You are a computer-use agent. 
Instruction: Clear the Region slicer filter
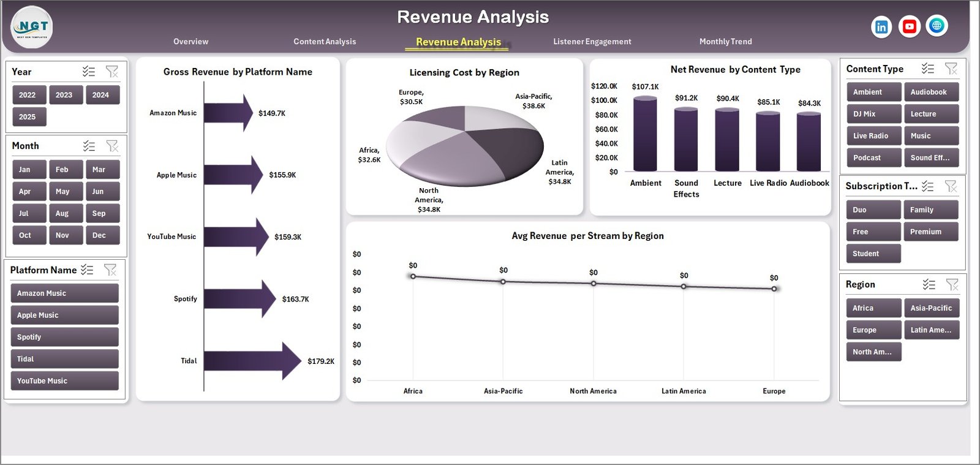click(952, 284)
